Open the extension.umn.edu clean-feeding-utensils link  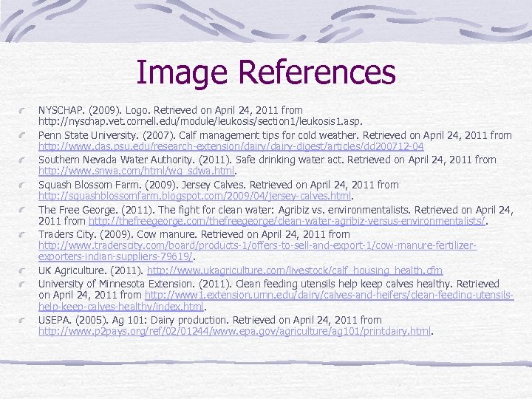(276, 301)
